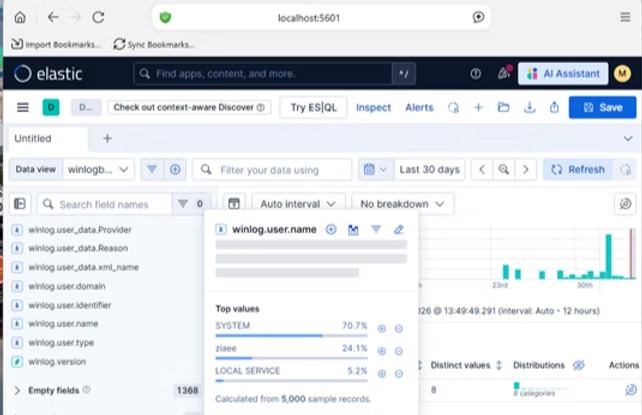Refresh the query results
Image resolution: width=642 pixels, height=415 pixels.
pyautogui.click(x=578, y=169)
